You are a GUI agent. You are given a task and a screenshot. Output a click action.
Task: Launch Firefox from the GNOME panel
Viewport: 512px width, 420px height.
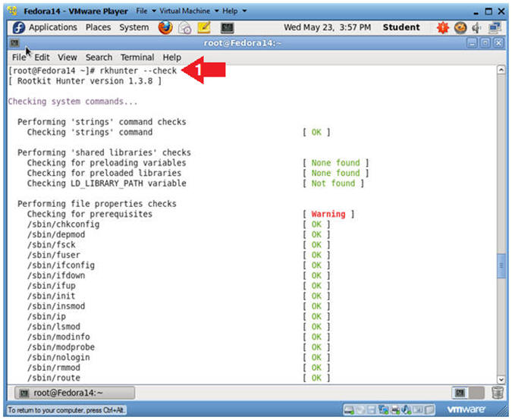(x=165, y=28)
